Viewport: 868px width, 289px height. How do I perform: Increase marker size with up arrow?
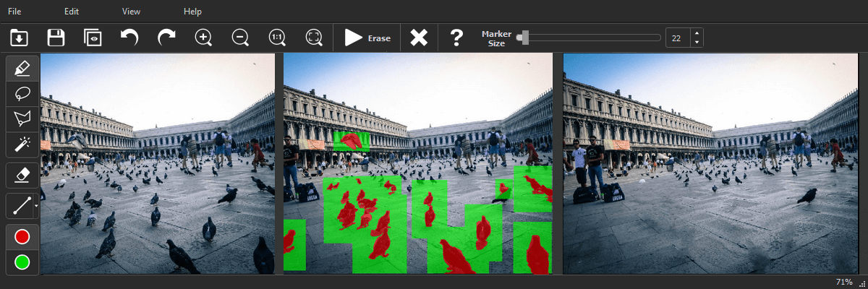point(697,33)
